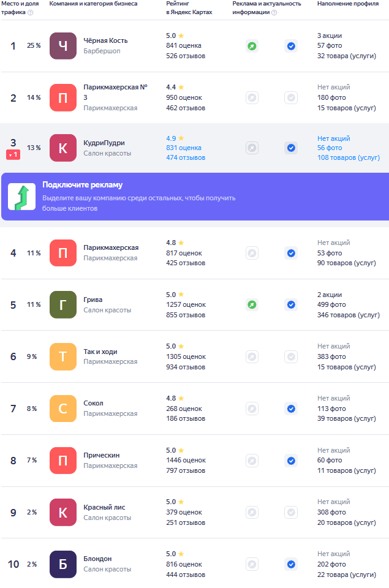This screenshot has width=389, height=588.
Task: Click the 'Компания и категория бизнеса' column header
Action: tap(93, 4)
